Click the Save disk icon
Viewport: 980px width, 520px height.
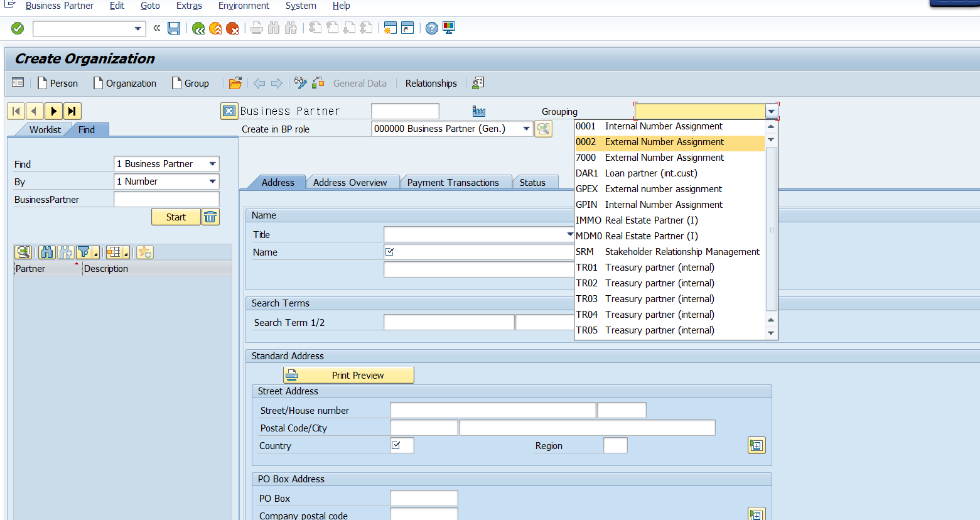pos(174,28)
